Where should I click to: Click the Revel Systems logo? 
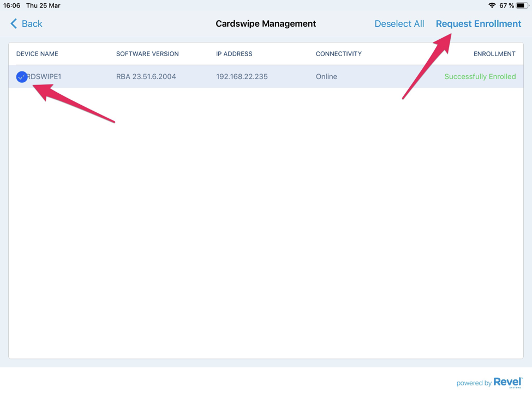click(x=507, y=382)
